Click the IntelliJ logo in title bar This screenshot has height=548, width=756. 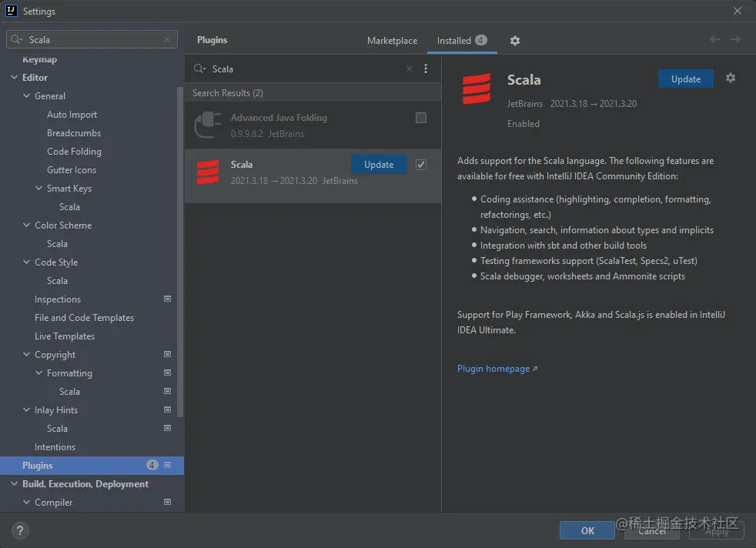(11, 11)
